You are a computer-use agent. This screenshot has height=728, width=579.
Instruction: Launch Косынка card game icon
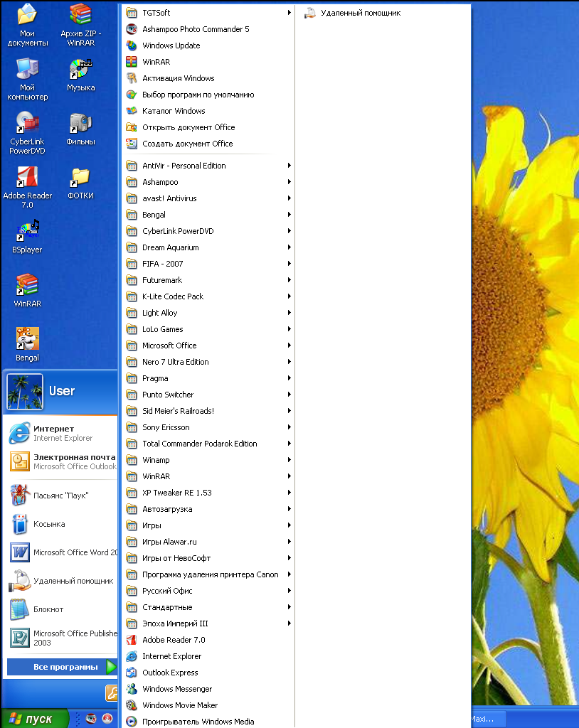tap(19, 524)
